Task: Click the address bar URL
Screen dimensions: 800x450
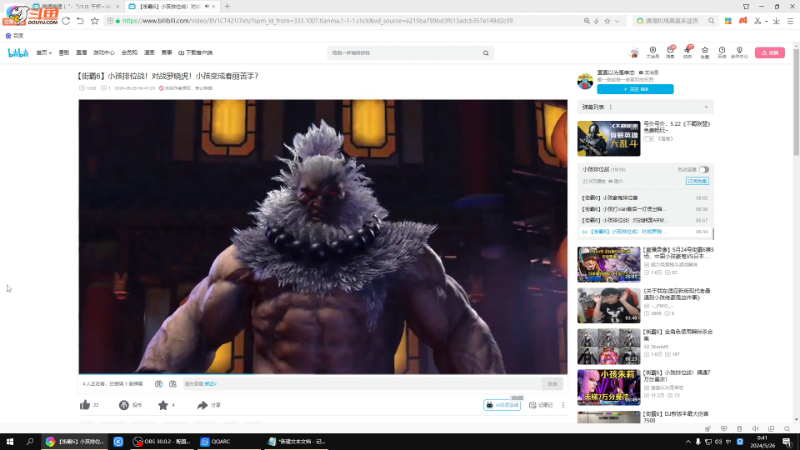Action: 317,21
